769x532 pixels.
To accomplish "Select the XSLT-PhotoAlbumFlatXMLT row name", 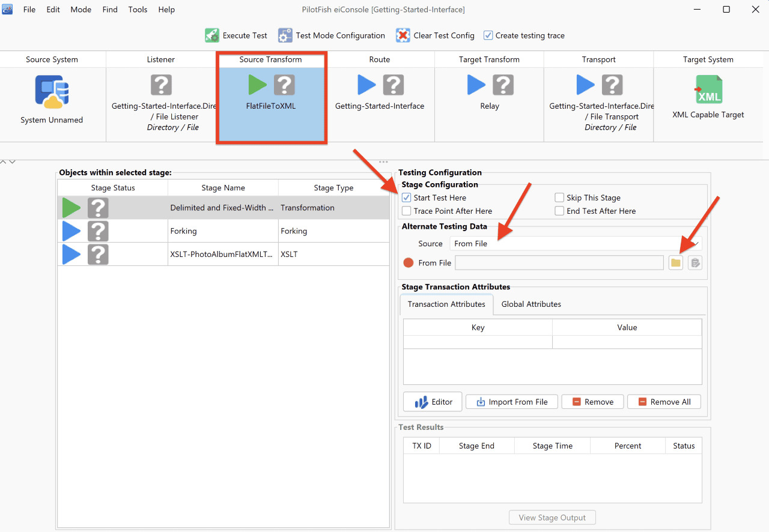I will pyautogui.click(x=223, y=255).
